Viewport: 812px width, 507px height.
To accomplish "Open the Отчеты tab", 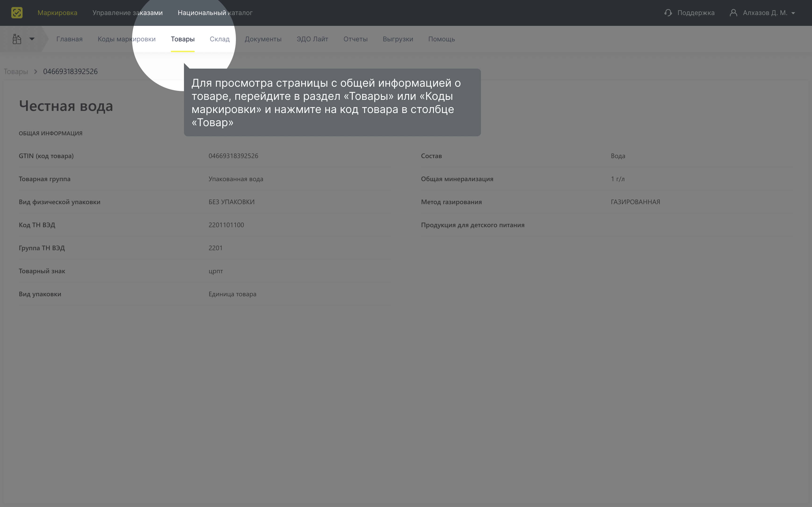I will pos(355,39).
